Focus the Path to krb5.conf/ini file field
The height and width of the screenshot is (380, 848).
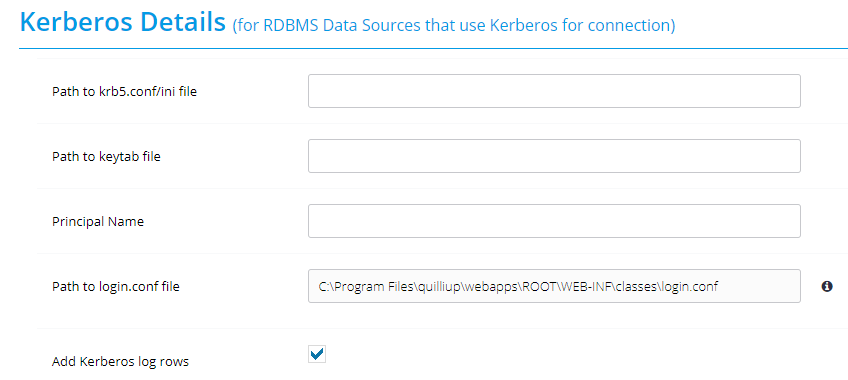[x=554, y=91]
